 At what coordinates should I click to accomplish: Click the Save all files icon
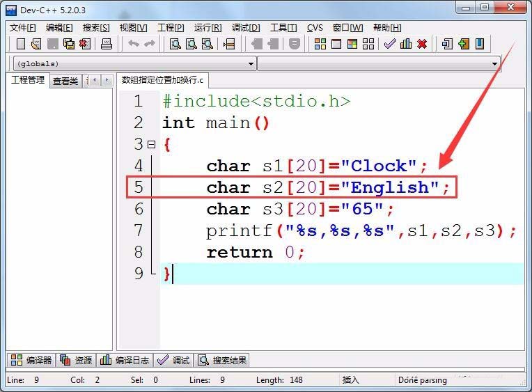tap(69, 44)
